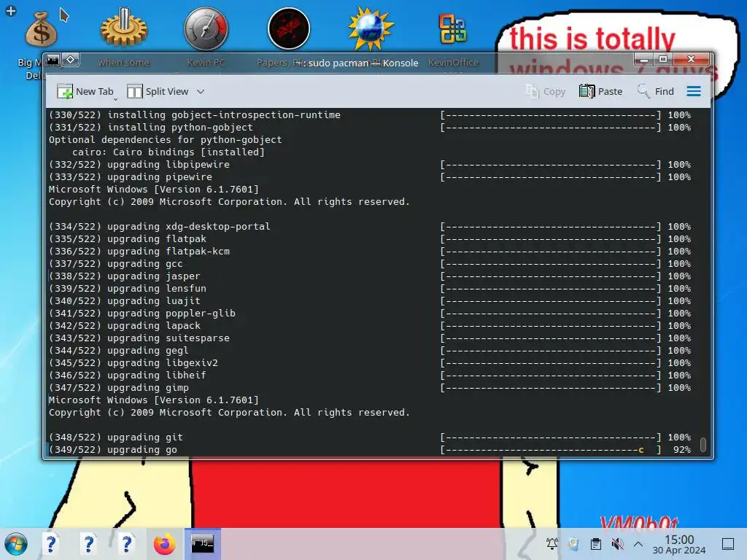This screenshot has height=560, width=747.
Task: Click the Paste toolbar button
Action: point(601,91)
